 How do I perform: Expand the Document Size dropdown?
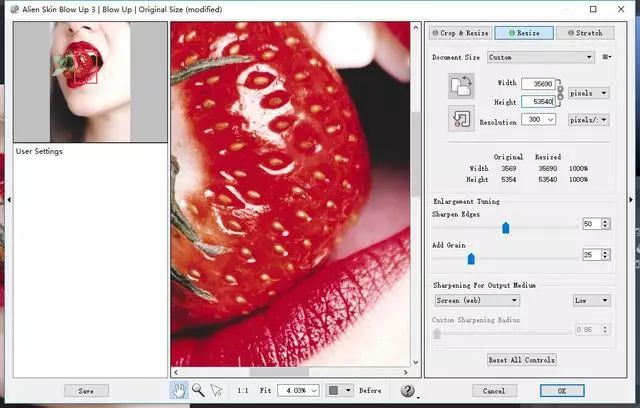point(541,57)
